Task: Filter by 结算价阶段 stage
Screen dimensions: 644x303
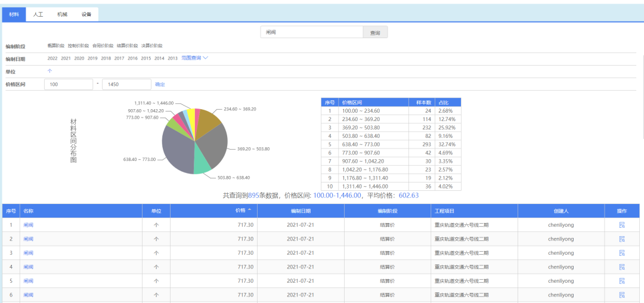Action: 128,45
